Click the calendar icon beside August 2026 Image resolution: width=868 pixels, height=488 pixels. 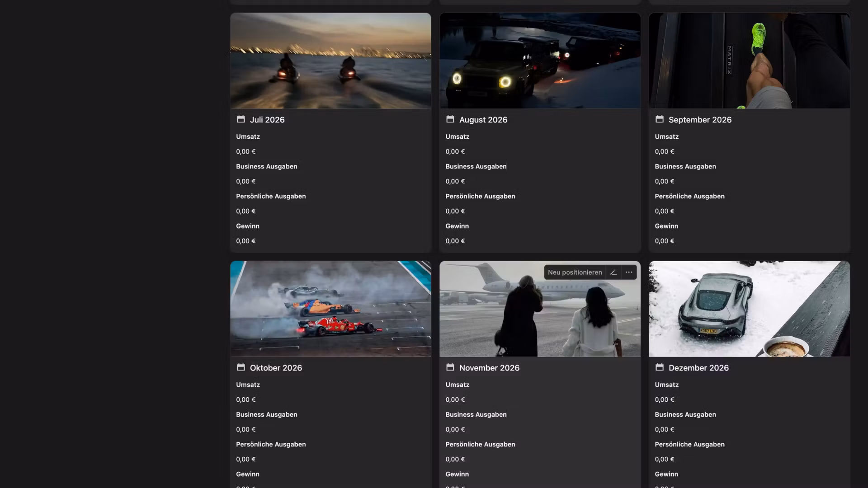click(450, 119)
